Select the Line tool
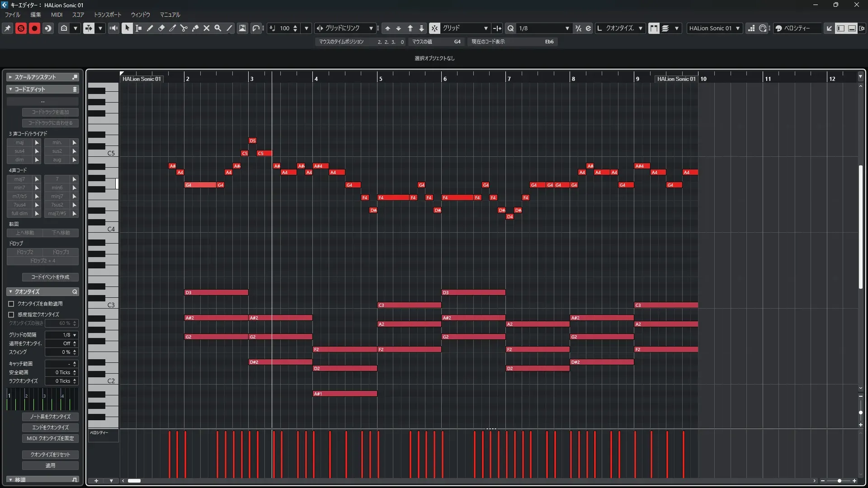This screenshot has width=868, height=488. tap(229, 28)
